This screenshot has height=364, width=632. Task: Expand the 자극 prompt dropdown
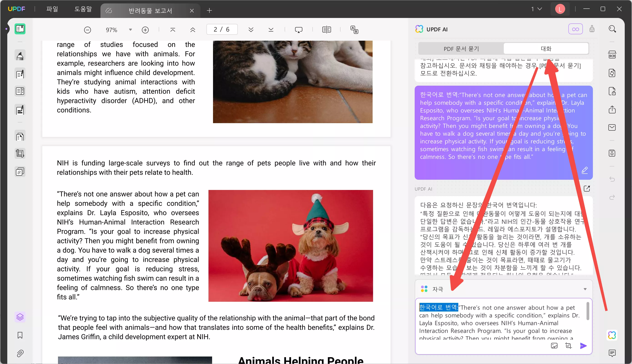[x=585, y=289]
